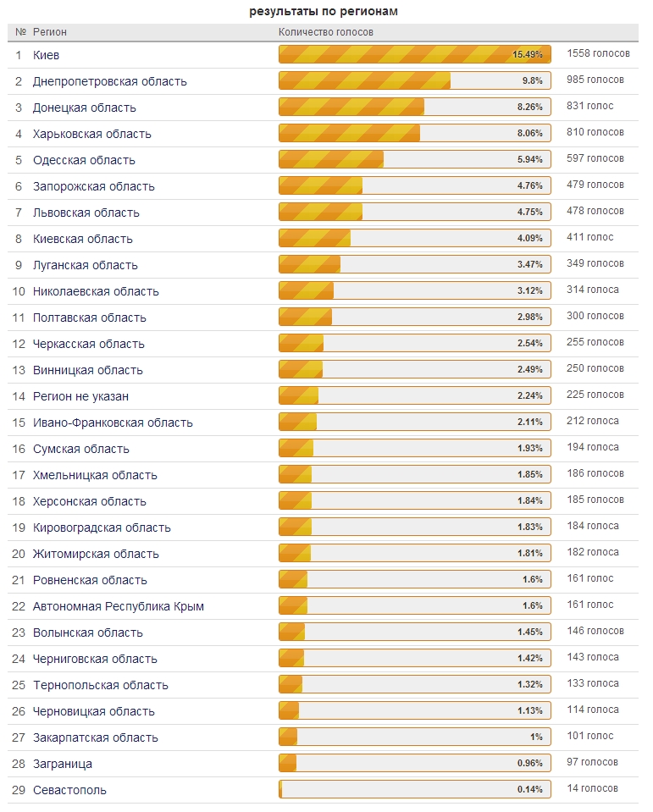Click the 479 голосов count text
This screenshot has width=653, height=812.
point(595,185)
